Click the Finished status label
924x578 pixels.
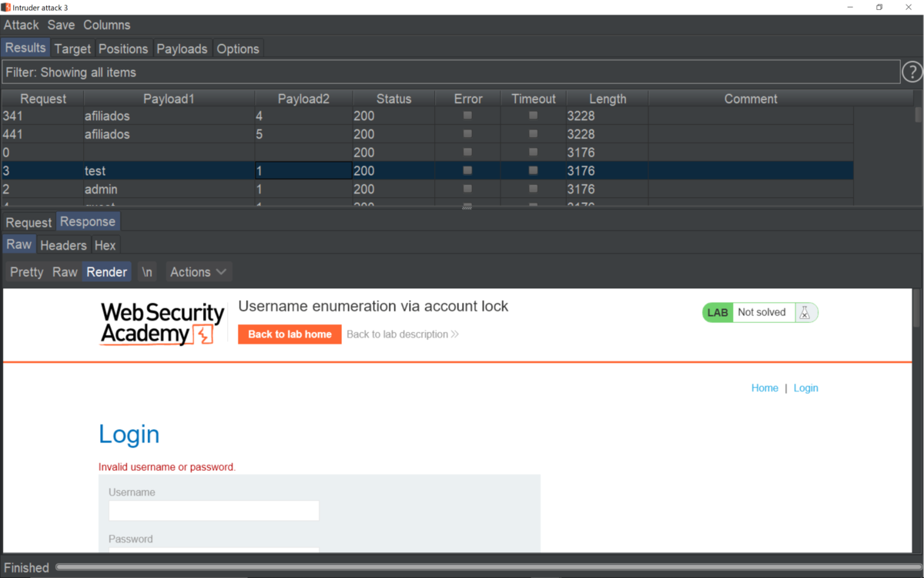(x=26, y=567)
